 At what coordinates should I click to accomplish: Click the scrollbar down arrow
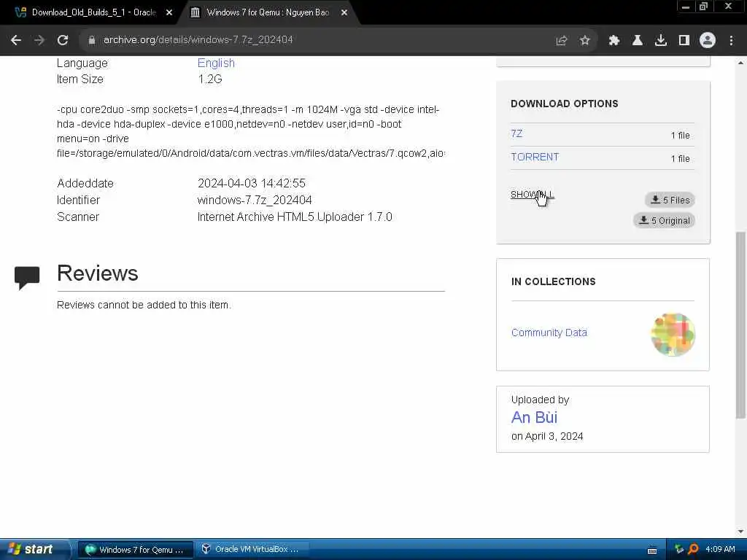(740, 532)
